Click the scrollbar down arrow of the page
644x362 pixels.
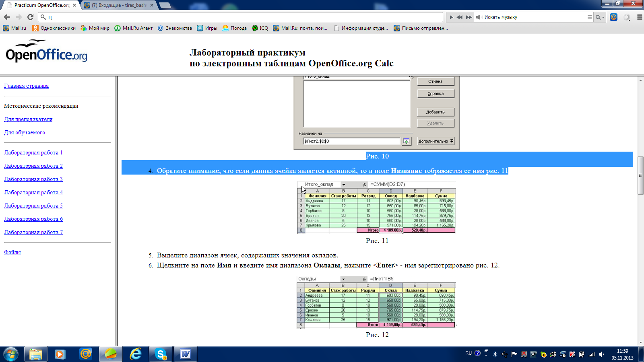click(640, 342)
